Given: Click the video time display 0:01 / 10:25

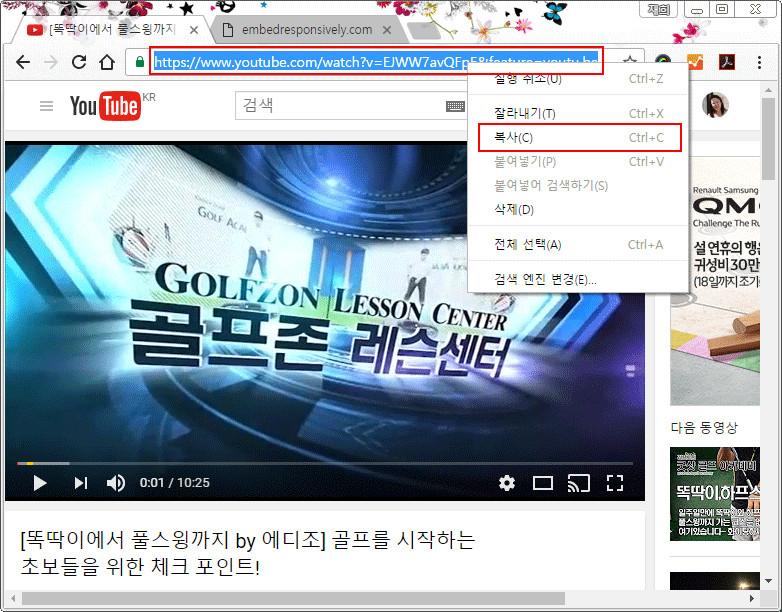Looking at the screenshot, I should tap(175, 483).
